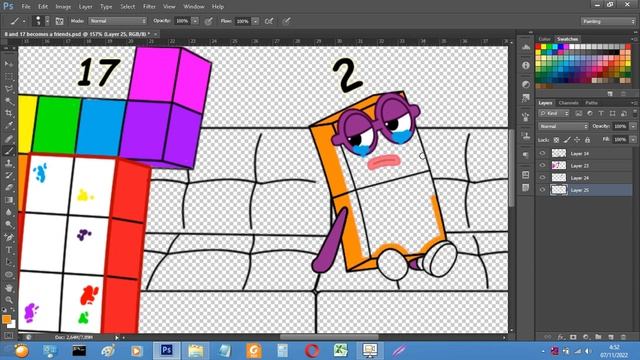Open layer Fill dropdown arrow
This screenshot has height=360, width=640.
point(633,140)
